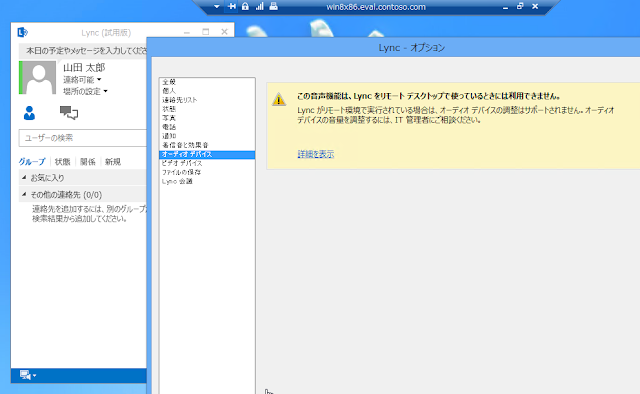Click the pin icon on remote desktop bar

pyautogui.click(x=231, y=7)
